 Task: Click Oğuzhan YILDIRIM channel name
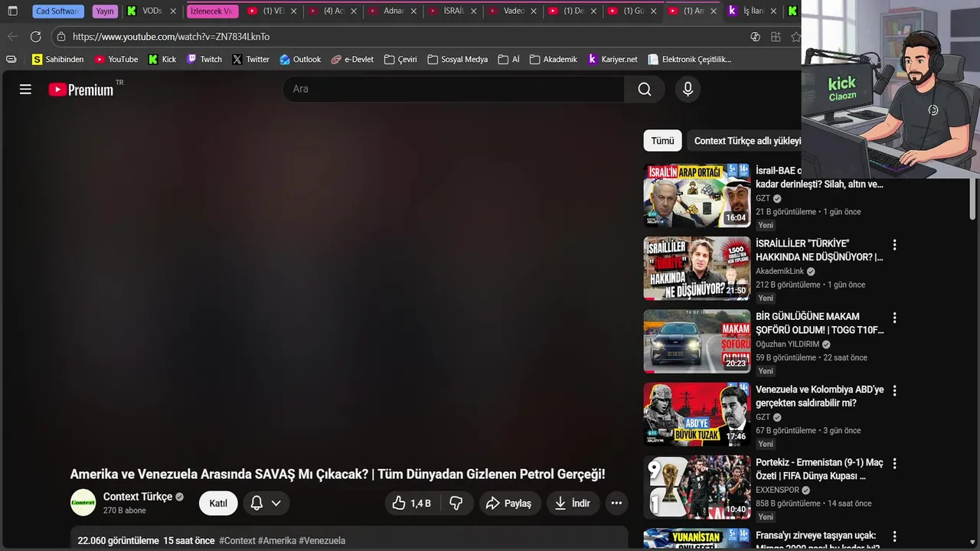pos(787,344)
